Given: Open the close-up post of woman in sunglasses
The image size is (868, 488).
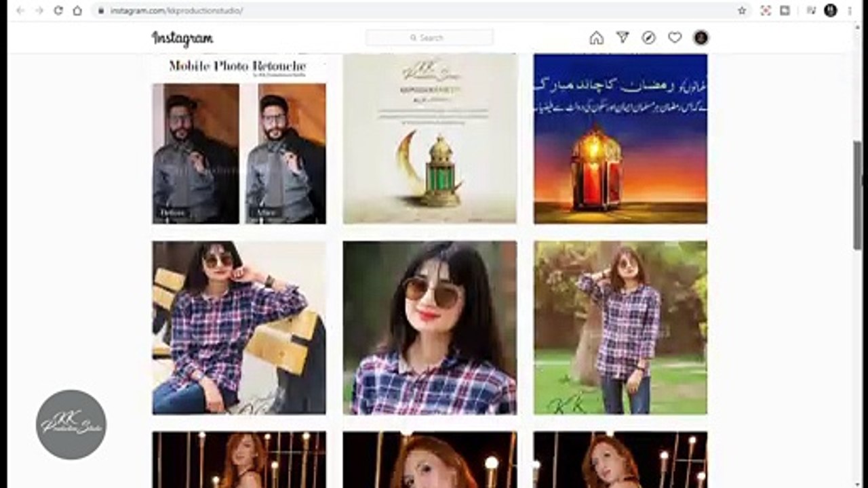Looking at the screenshot, I should (x=430, y=327).
